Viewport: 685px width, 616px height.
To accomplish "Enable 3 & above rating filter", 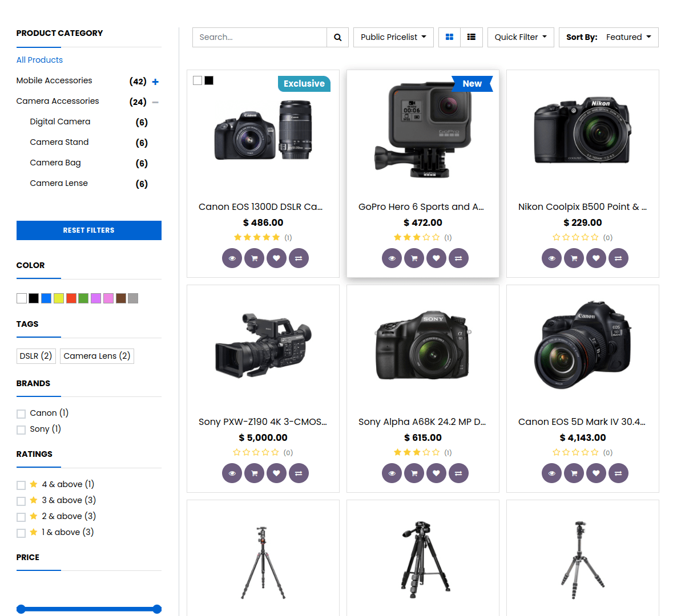I will point(21,501).
